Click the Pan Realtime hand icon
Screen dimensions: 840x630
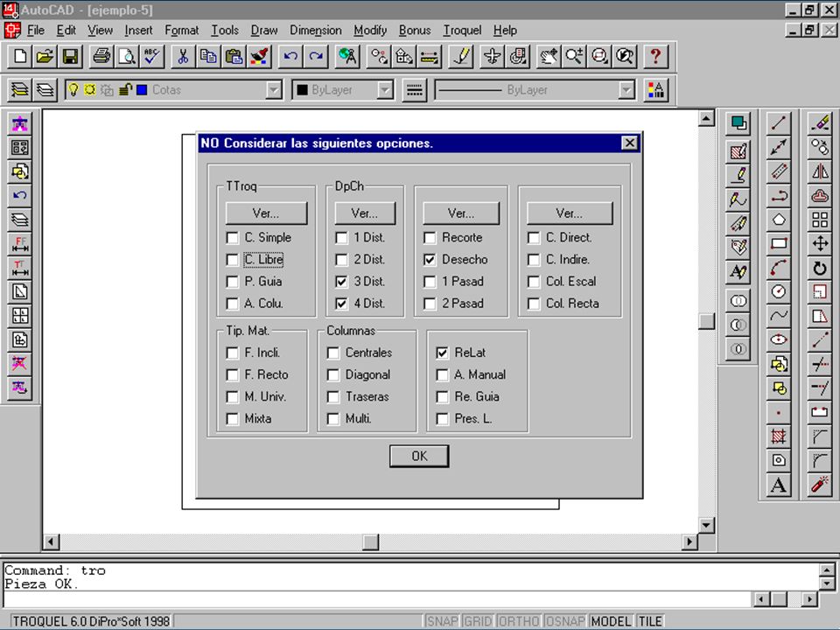click(x=549, y=56)
